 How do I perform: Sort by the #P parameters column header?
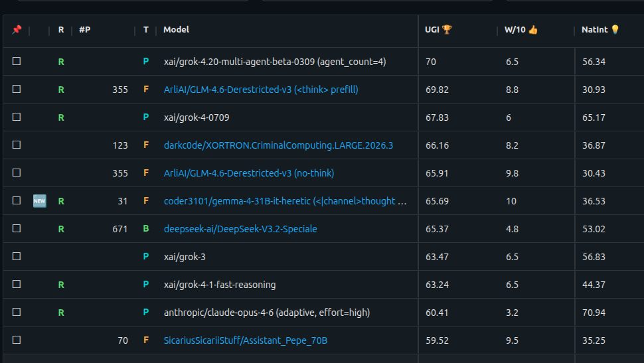point(84,30)
